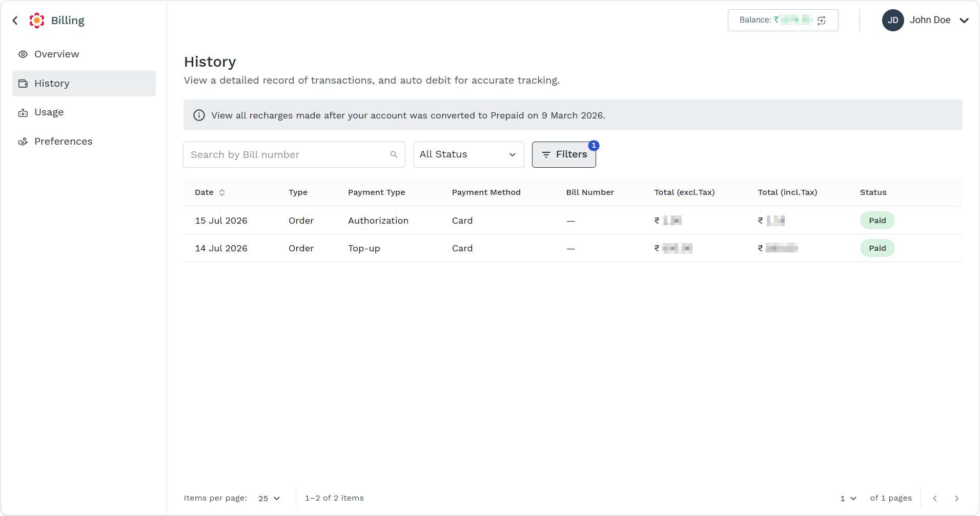Select the 14 Jul 2026 row date
980x516 pixels.
point(221,248)
